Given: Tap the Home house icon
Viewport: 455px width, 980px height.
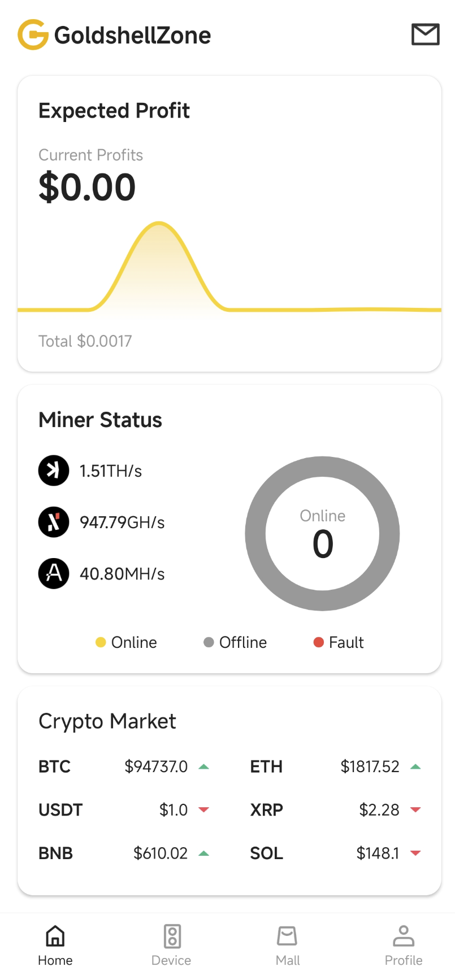Looking at the screenshot, I should [55, 936].
